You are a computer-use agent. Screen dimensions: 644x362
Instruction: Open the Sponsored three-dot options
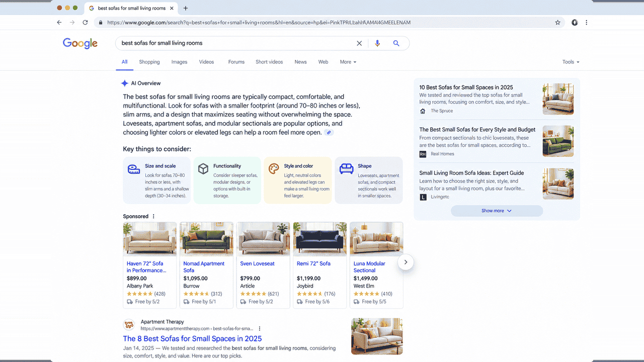153,217
